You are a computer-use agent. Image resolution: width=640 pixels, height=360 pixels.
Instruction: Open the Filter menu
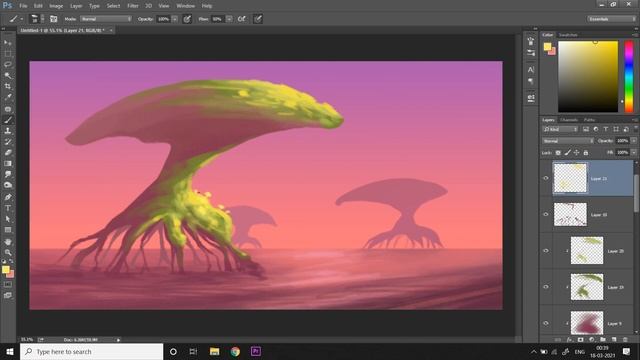click(x=133, y=6)
